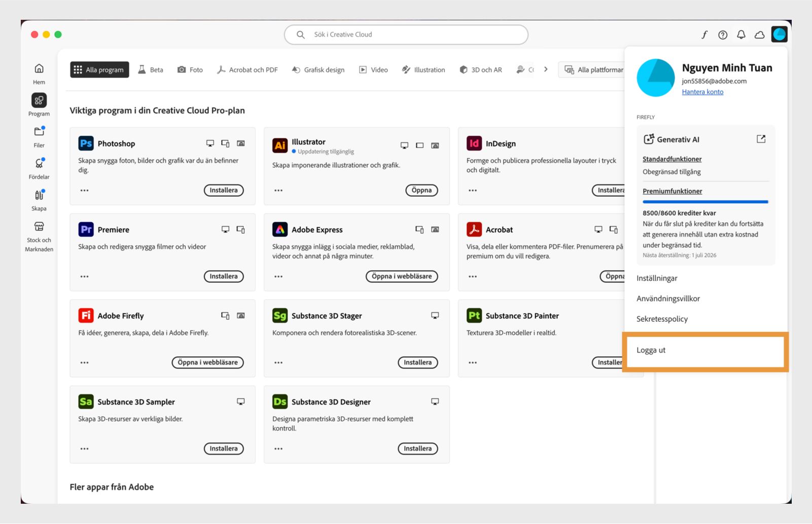Open Generativ AI external link icon
The image size is (812, 524).
click(761, 139)
